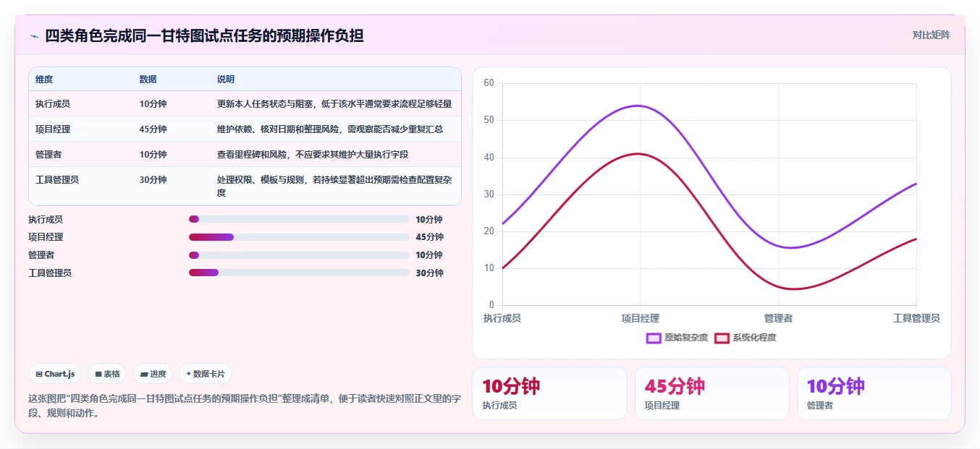Click the 60 y-axis value on chart
980x449 pixels.
[x=489, y=83]
